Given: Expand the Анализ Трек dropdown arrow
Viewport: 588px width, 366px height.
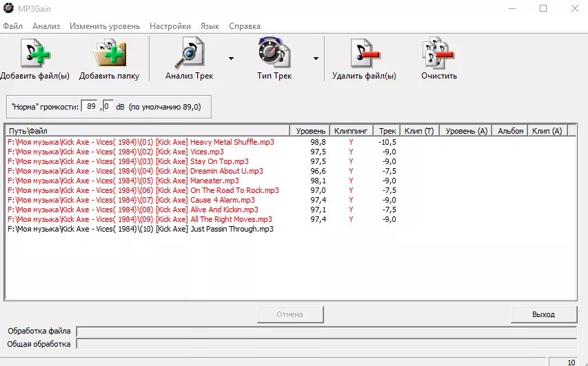Looking at the screenshot, I should 232,59.
